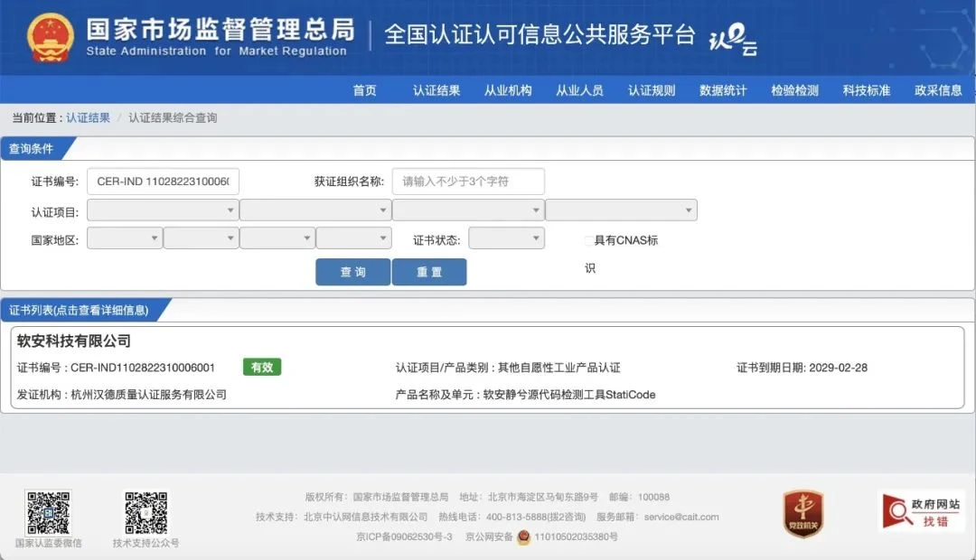The image size is (976, 560).
Task: Click the green 有效 status badge
Action: point(262,367)
